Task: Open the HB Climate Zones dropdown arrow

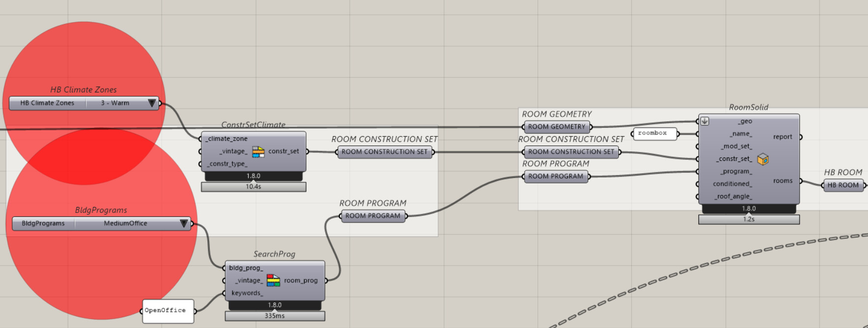Action: click(152, 103)
